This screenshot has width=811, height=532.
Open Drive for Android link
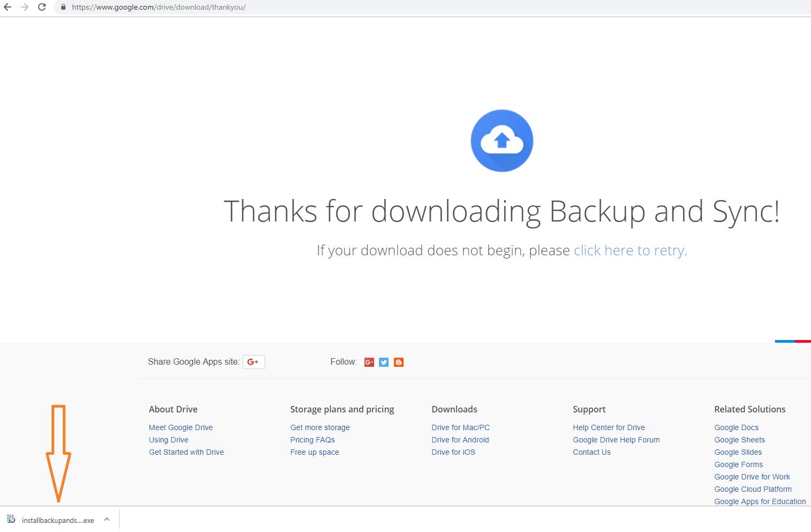pos(460,440)
